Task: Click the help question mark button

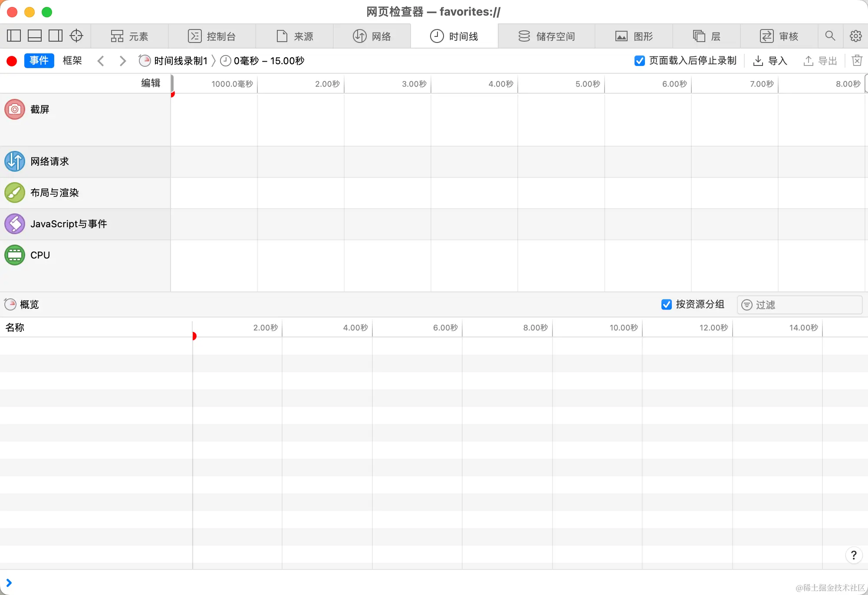Action: click(x=853, y=555)
